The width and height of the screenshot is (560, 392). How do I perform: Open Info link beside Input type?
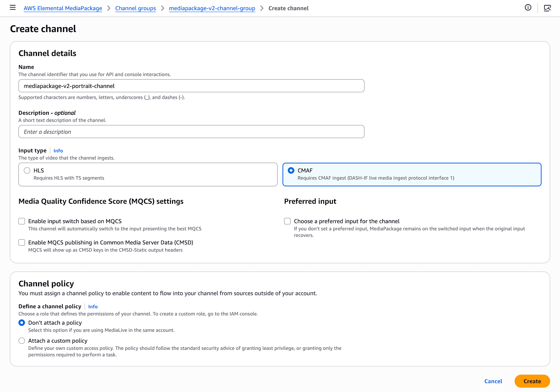pos(58,151)
